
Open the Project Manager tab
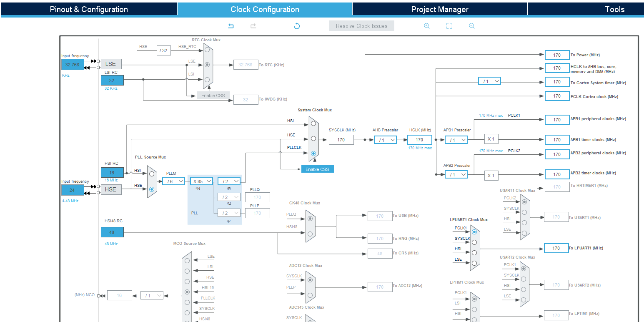pyautogui.click(x=440, y=9)
